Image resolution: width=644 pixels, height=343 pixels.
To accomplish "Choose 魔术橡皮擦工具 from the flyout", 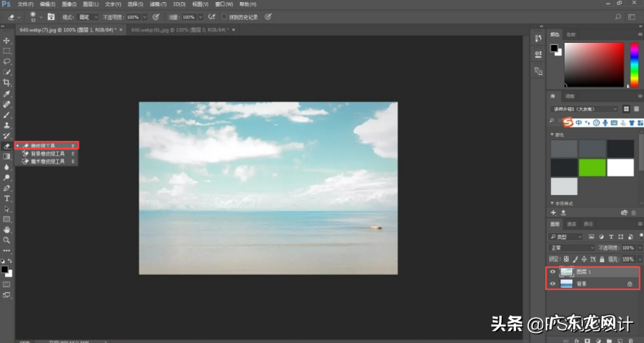I will tap(47, 161).
